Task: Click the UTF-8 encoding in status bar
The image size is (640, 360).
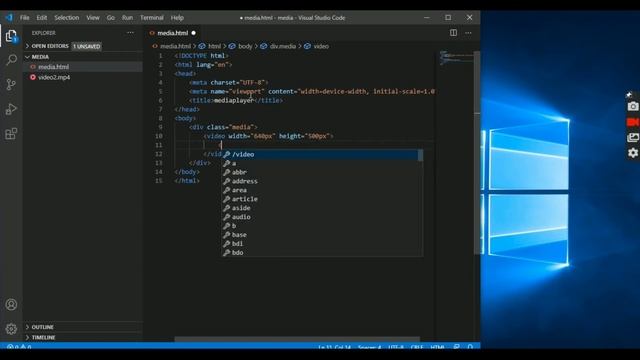Action: pyautogui.click(x=396, y=347)
